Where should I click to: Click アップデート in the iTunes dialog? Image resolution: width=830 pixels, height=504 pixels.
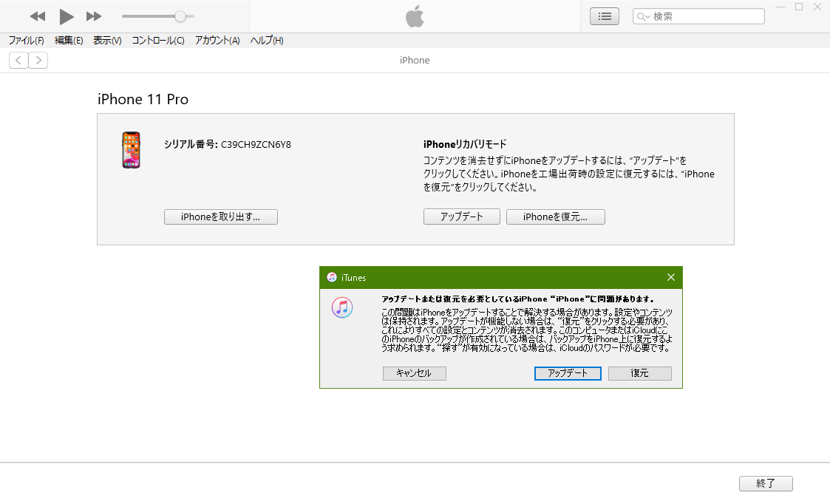coord(568,373)
